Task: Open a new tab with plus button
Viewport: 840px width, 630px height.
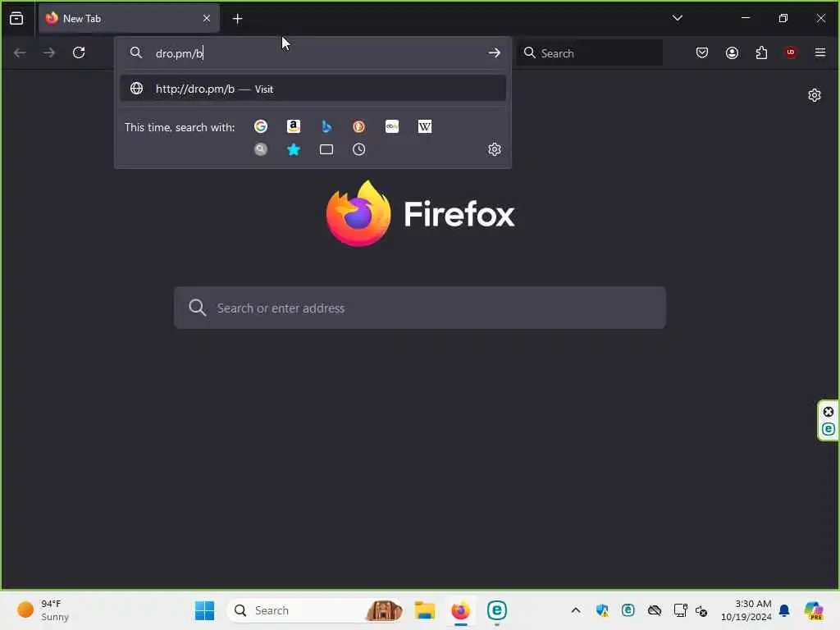Action: click(237, 19)
